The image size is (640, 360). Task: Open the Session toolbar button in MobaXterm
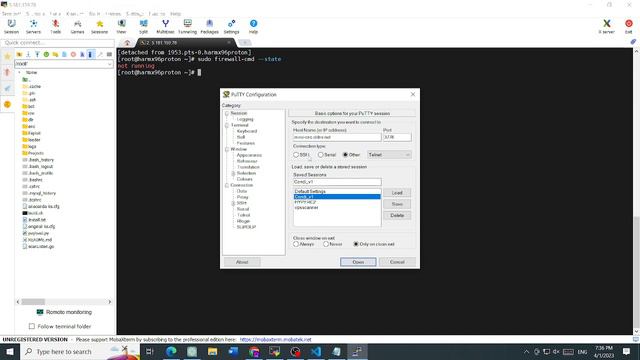(x=11, y=27)
